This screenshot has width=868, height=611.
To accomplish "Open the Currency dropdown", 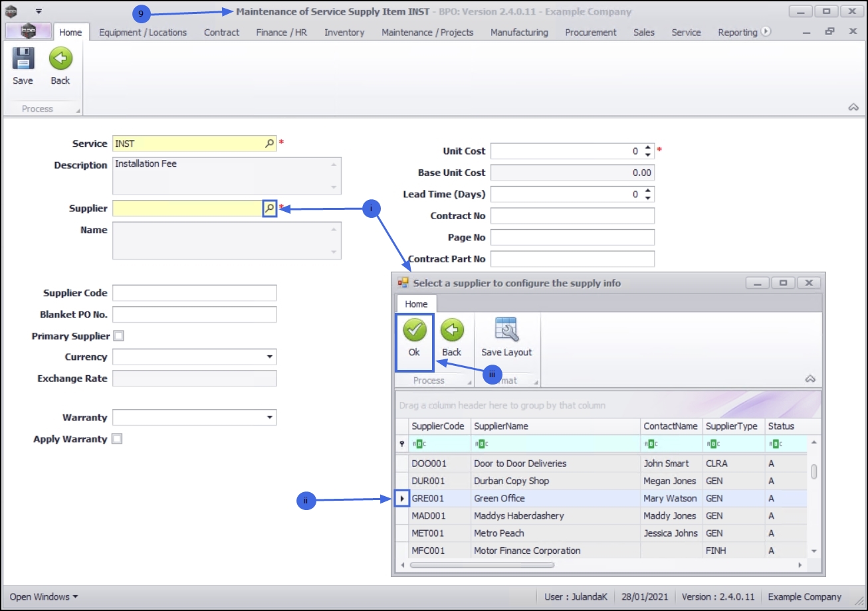I will [x=270, y=357].
